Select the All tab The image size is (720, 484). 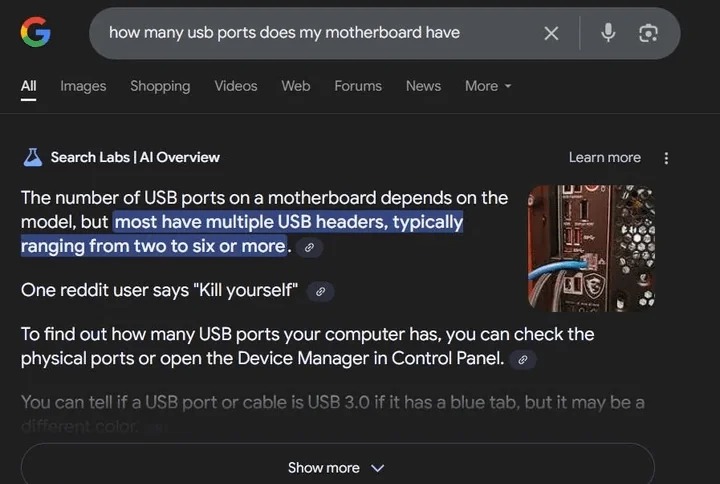tap(28, 86)
